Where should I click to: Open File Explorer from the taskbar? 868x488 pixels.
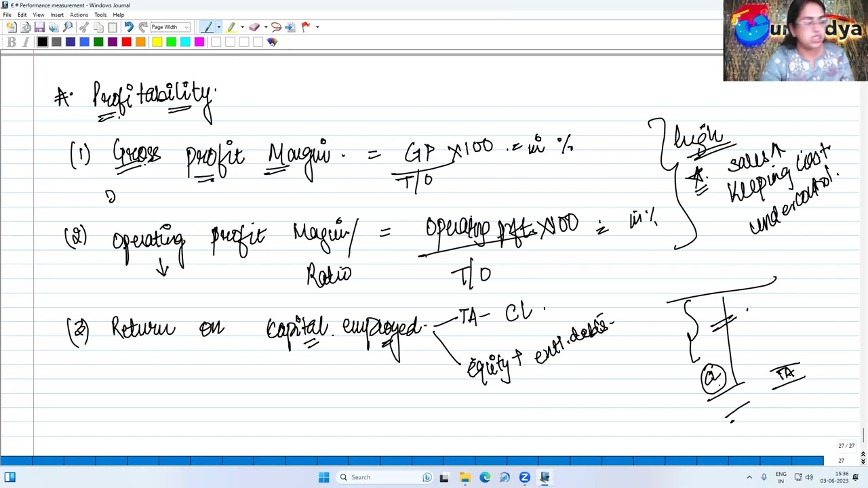(465, 477)
